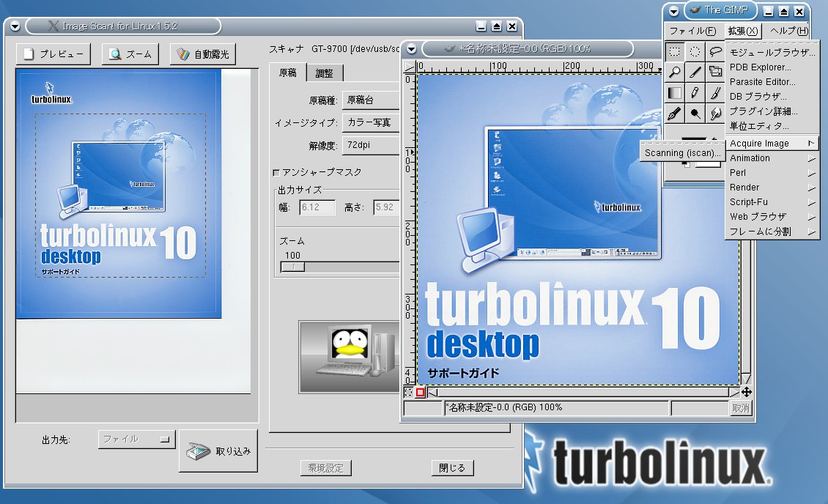Image resolution: width=828 pixels, height=504 pixels.
Task: Click the dashed selection-mode icon beside Quick Mask
Action: point(409,392)
